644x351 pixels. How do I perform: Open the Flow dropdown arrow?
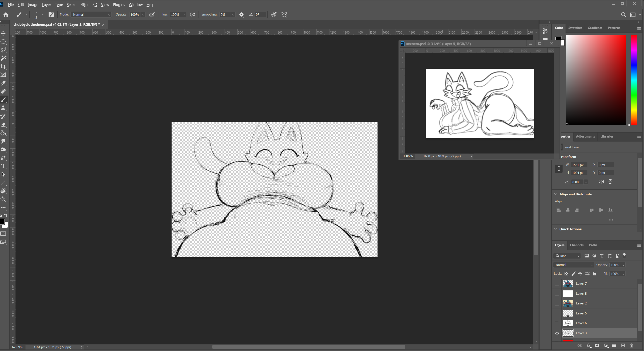point(184,15)
